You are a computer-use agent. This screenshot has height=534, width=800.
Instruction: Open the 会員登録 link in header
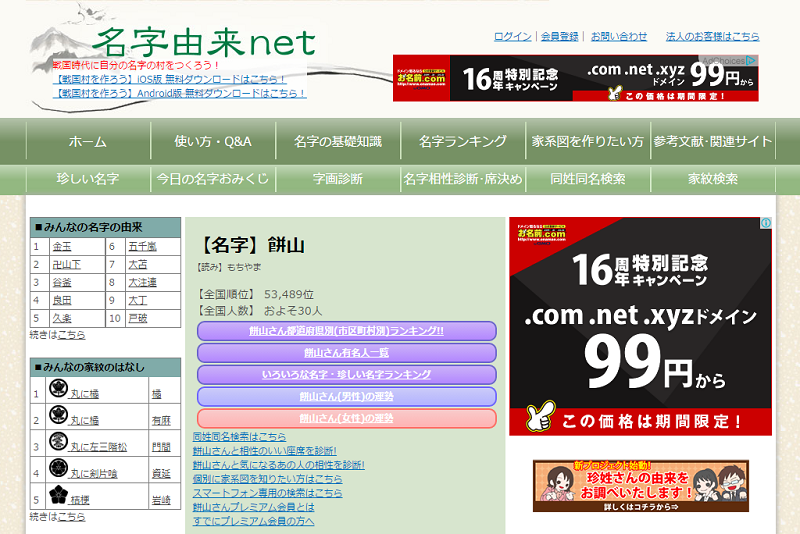tap(560, 36)
